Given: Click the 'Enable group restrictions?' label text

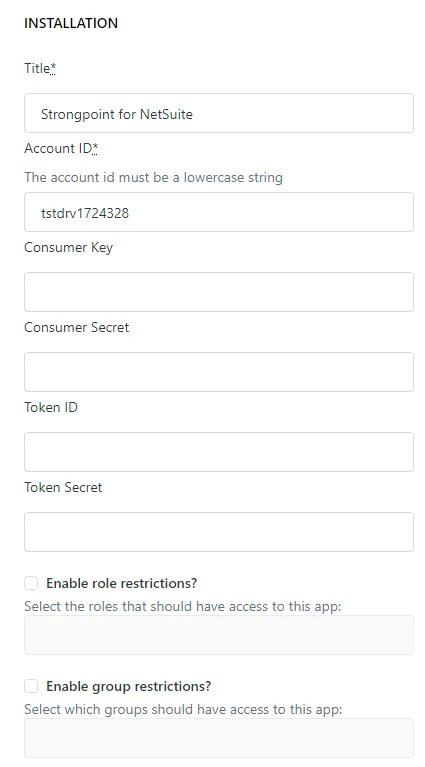Looking at the screenshot, I should [x=129, y=686].
